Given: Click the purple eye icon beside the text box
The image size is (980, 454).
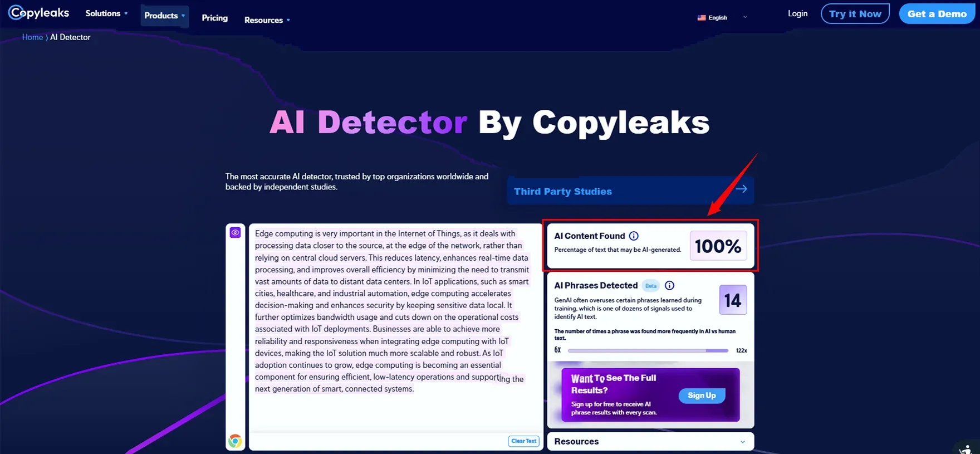Looking at the screenshot, I should (235, 232).
